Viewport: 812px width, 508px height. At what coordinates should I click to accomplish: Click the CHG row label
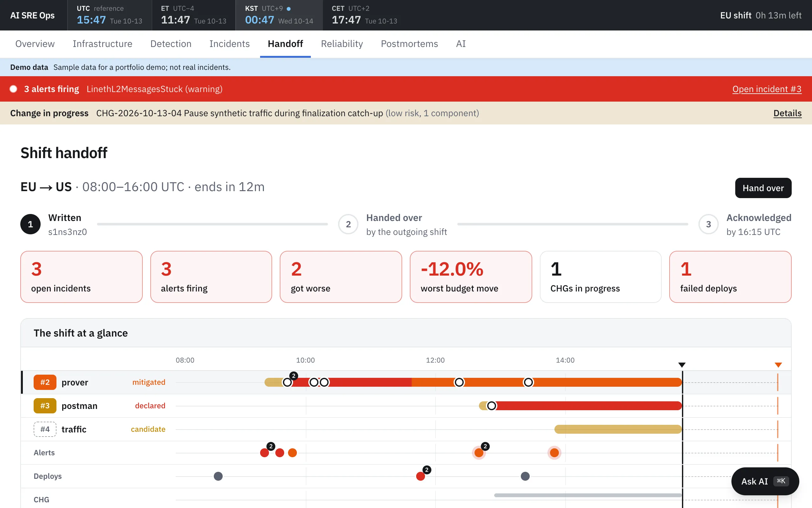click(41, 500)
